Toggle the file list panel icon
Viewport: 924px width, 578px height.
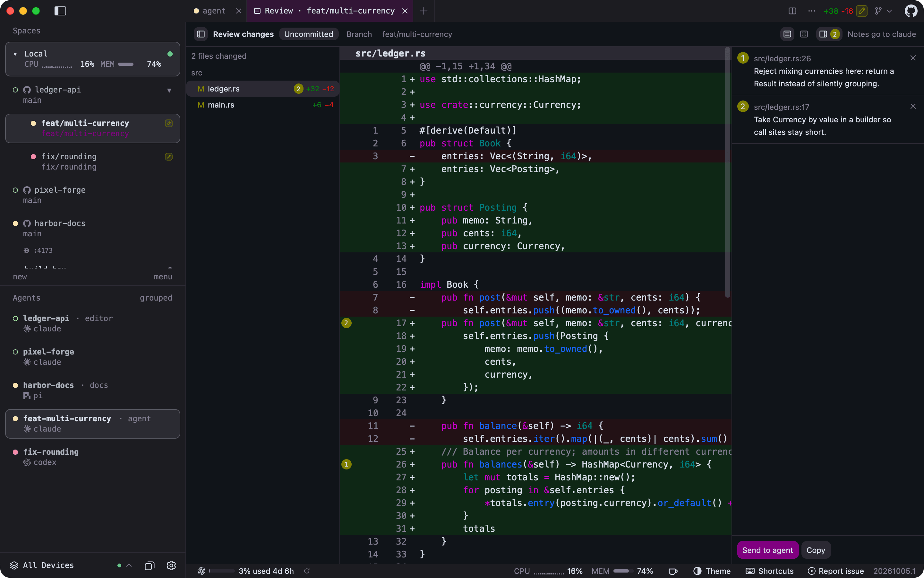(x=201, y=34)
